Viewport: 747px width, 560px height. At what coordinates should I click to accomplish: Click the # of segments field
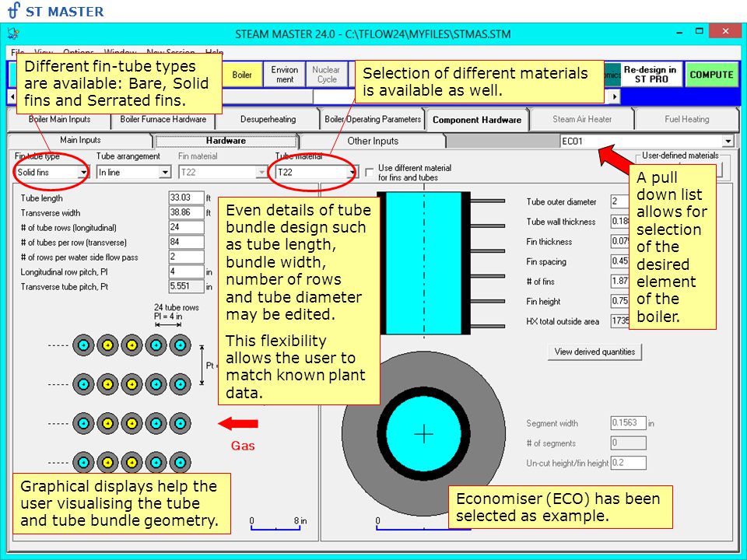coord(629,443)
